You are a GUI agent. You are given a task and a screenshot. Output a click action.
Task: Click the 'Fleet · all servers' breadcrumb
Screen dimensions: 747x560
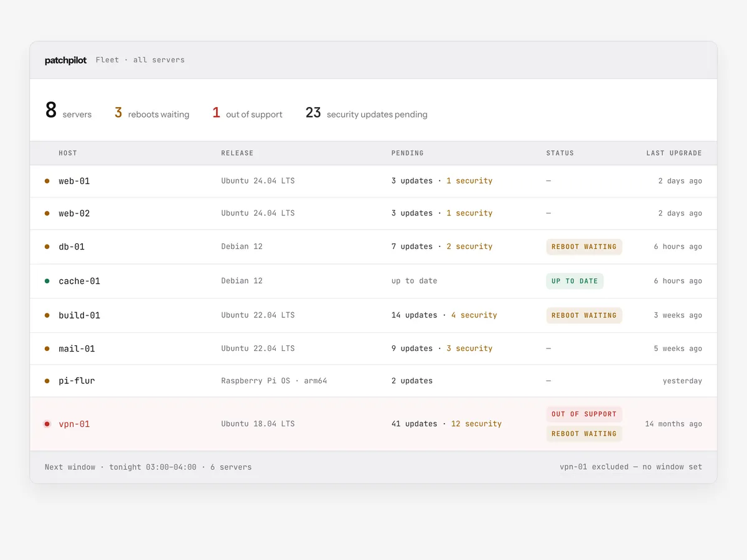pyautogui.click(x=140, y=60)
